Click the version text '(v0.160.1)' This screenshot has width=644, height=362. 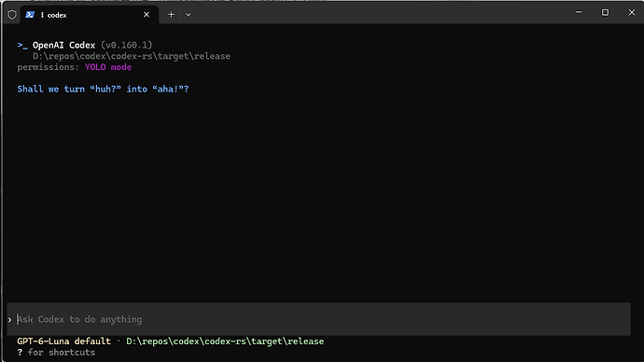click(x=127, y=45)
